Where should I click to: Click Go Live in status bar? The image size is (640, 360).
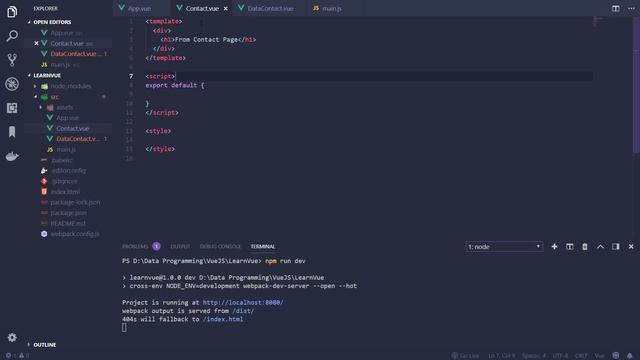465,356
